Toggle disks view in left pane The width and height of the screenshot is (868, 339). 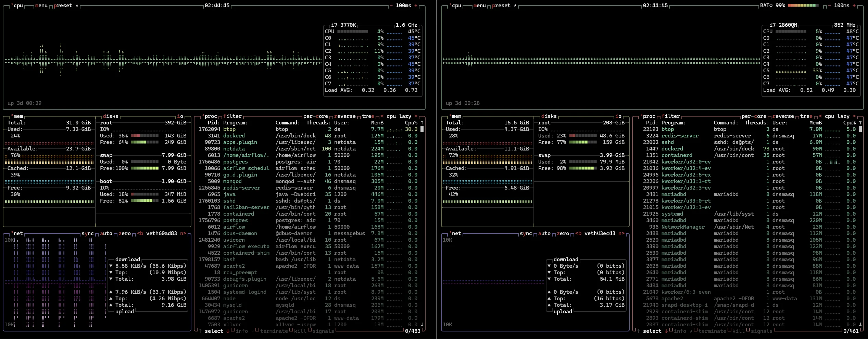pyautogui.click(x=111, y=116)
